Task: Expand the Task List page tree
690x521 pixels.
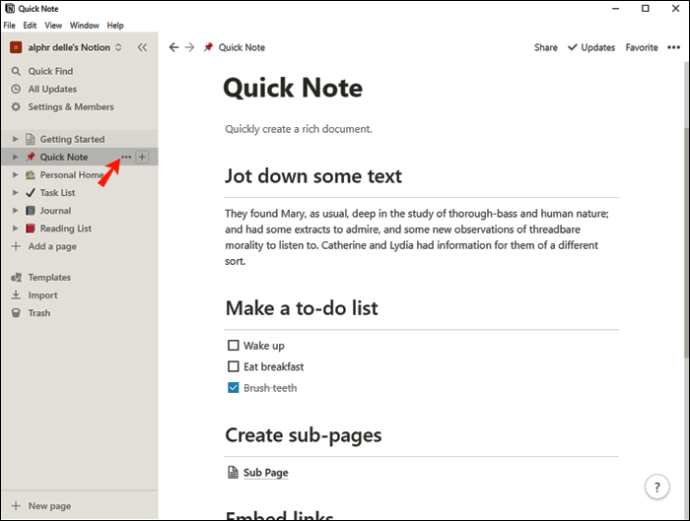Action: click(15, 192)
